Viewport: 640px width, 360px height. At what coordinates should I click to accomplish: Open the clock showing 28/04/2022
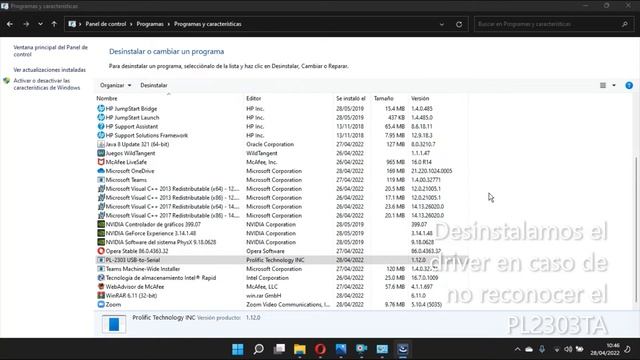pos(604,349)
